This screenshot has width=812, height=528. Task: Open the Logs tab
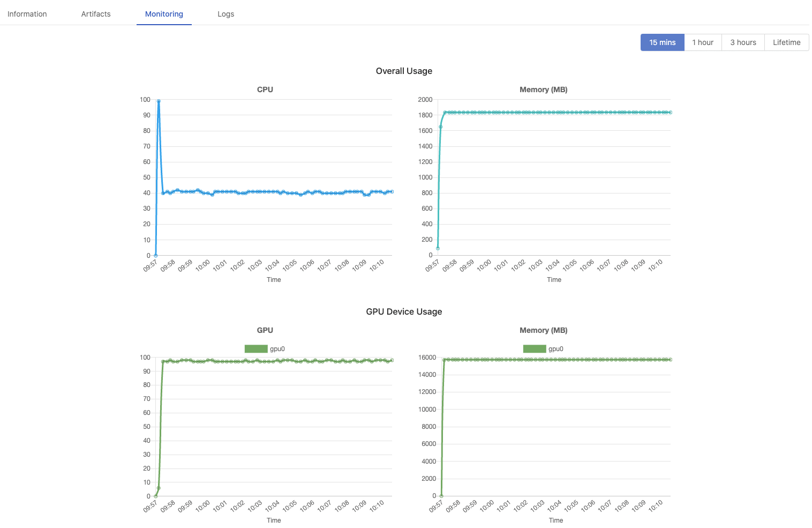(x=226, y=14)
